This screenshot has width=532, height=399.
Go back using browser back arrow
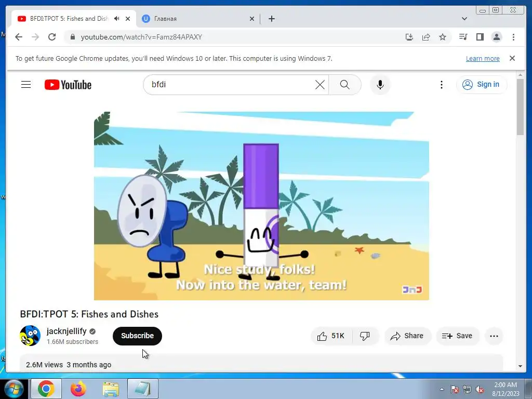[x=19, y=37]
